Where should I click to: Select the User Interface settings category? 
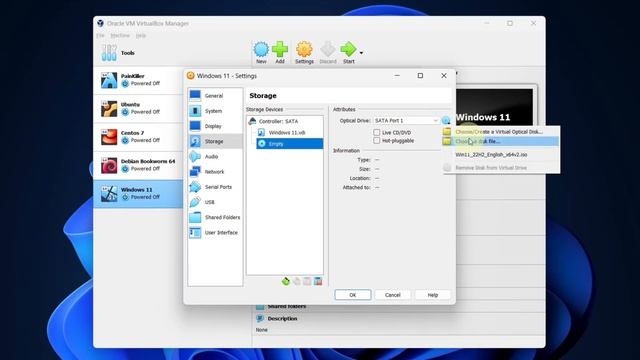point(215,232)
